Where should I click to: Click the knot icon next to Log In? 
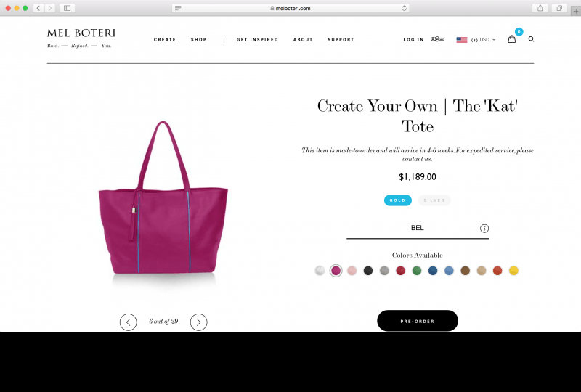pos(437,39)
